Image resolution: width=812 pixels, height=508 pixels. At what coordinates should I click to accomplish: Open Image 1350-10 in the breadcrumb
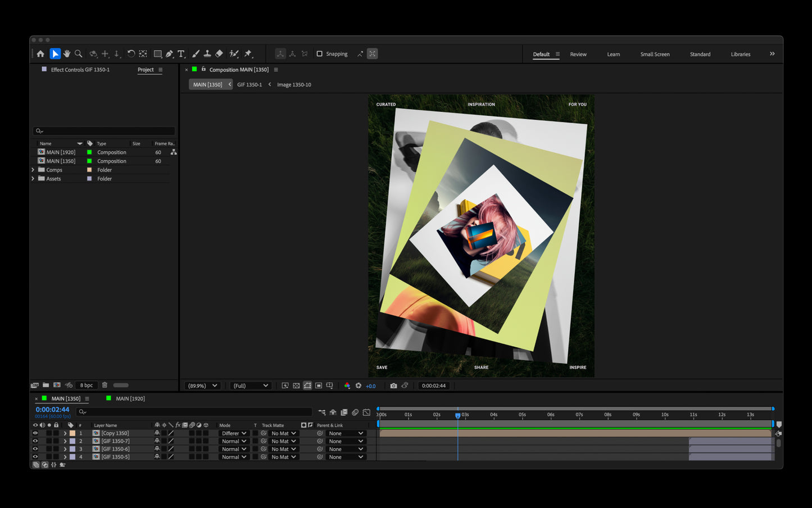point(294,84)
